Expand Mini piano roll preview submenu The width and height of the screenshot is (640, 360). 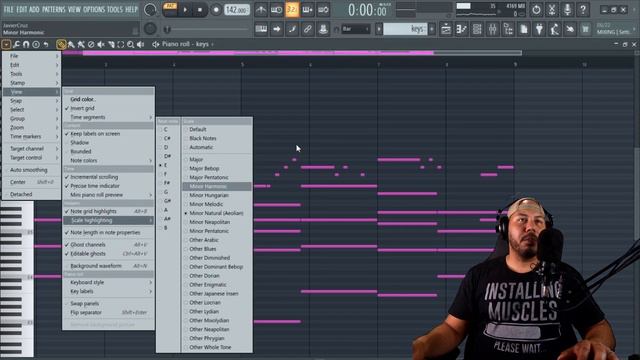click(109, 195)
